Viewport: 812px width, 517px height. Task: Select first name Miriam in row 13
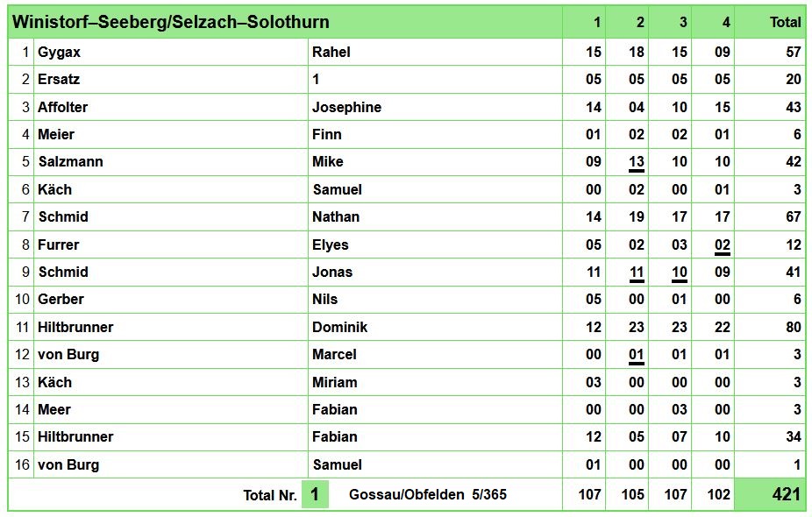coord(335,382)
